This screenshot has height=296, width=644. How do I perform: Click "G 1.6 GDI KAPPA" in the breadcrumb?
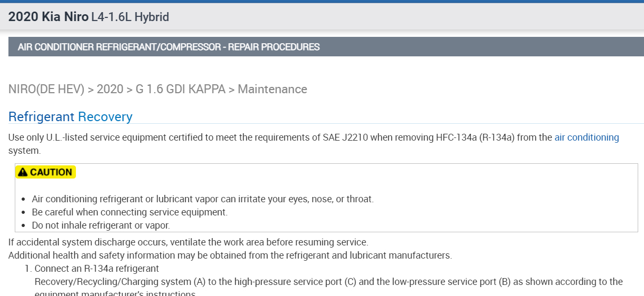point(180,90)
